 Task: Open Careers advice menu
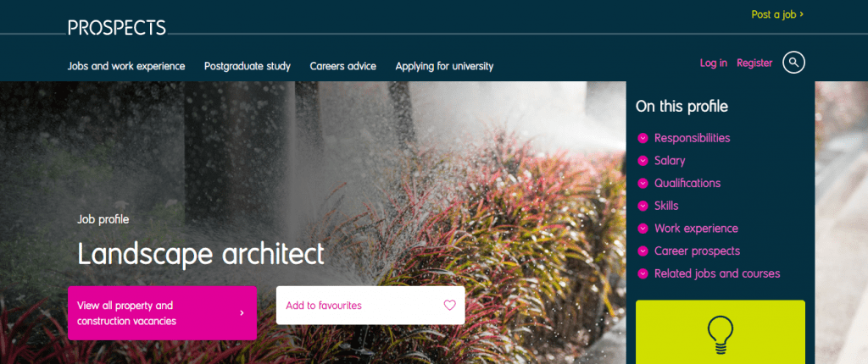tap(342, 66)
